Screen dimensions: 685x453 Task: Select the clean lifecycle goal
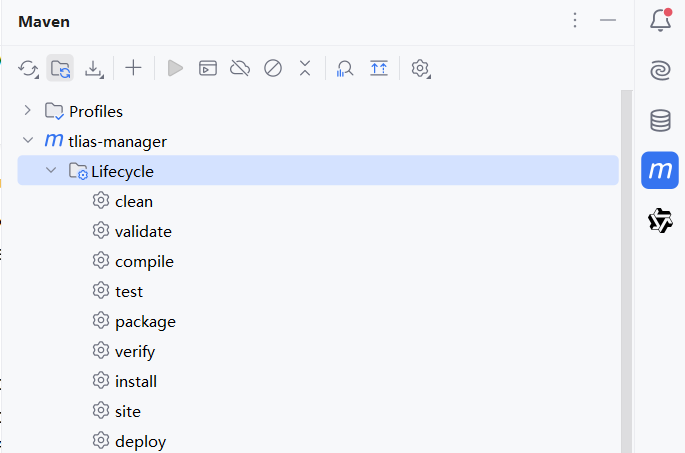coord(134,202)
